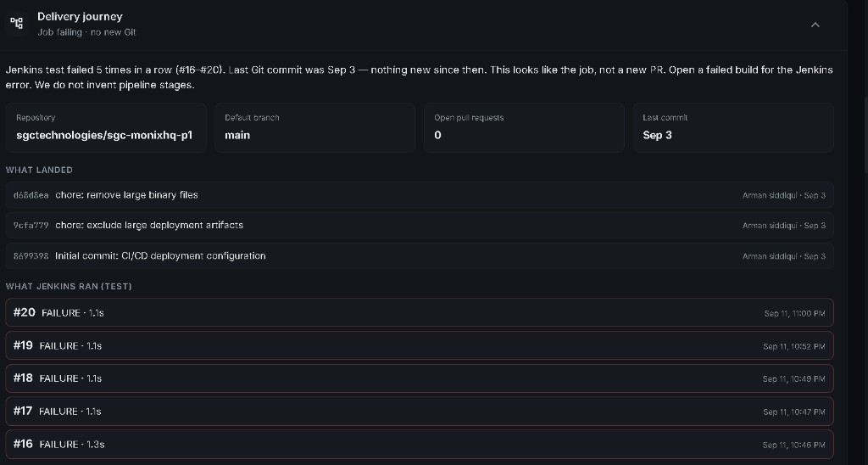Open failed Jenkins build #17
Image resolution: width=868 pixels, height=465 pixels.
420,412
